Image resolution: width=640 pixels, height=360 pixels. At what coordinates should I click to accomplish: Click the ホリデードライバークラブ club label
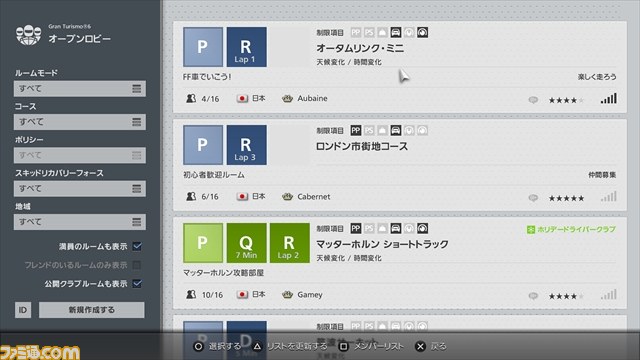571,229
